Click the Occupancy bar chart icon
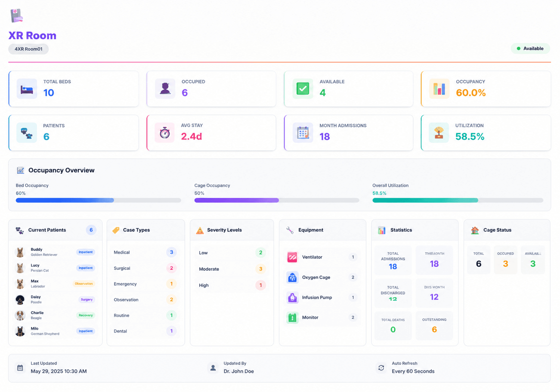This screenshot has height=392, width=560. click(x=439, y=89)
